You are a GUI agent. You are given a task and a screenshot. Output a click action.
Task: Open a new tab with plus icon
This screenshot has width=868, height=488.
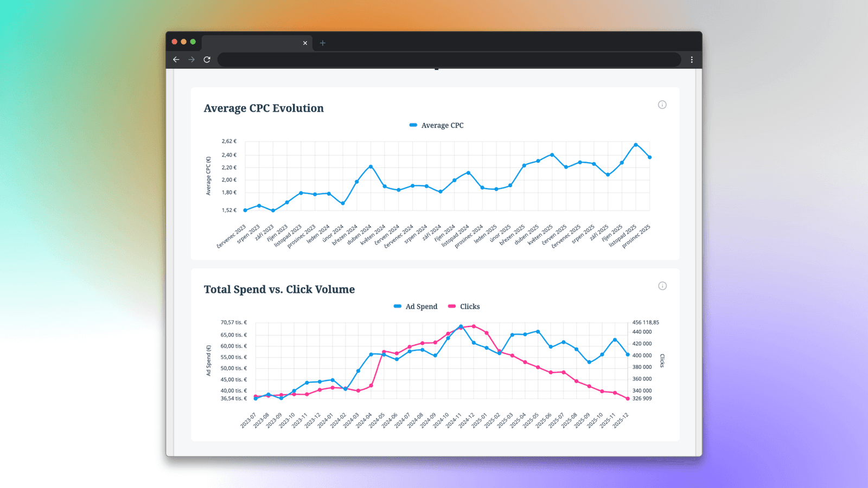pyautogui.click(x=323, y=43)
